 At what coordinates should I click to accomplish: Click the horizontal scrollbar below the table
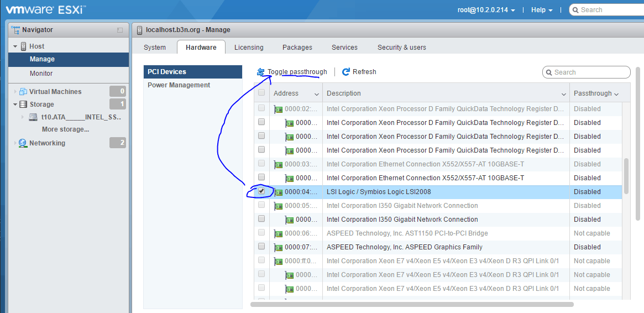(412, 304)
